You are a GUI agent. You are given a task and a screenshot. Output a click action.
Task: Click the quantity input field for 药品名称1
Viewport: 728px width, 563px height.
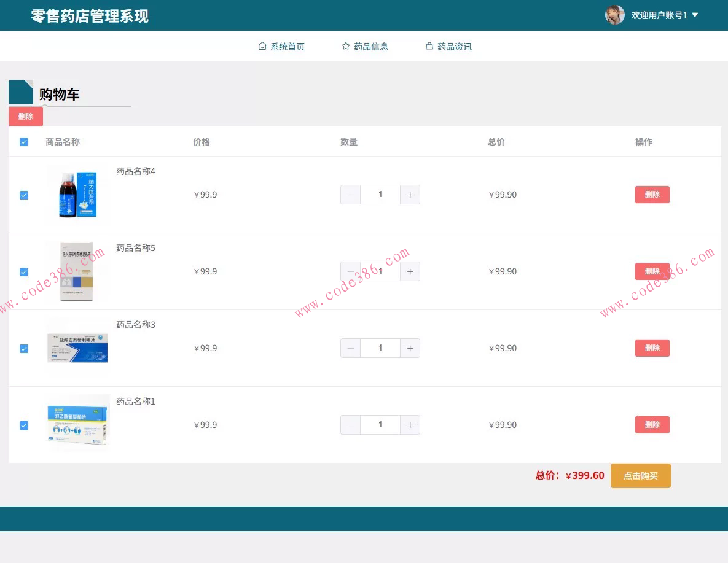pos(380,425)
